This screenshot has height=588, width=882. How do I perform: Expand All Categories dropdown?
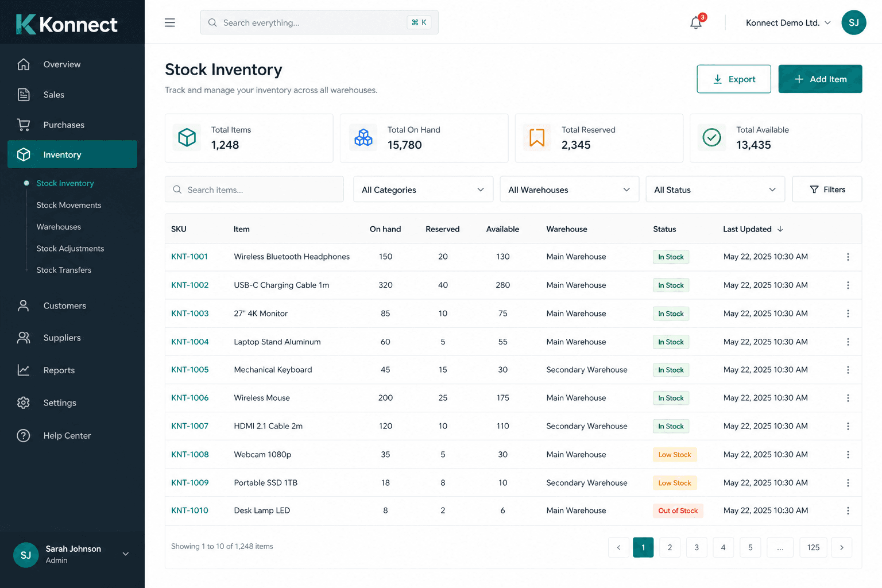[x=423, y=189]
